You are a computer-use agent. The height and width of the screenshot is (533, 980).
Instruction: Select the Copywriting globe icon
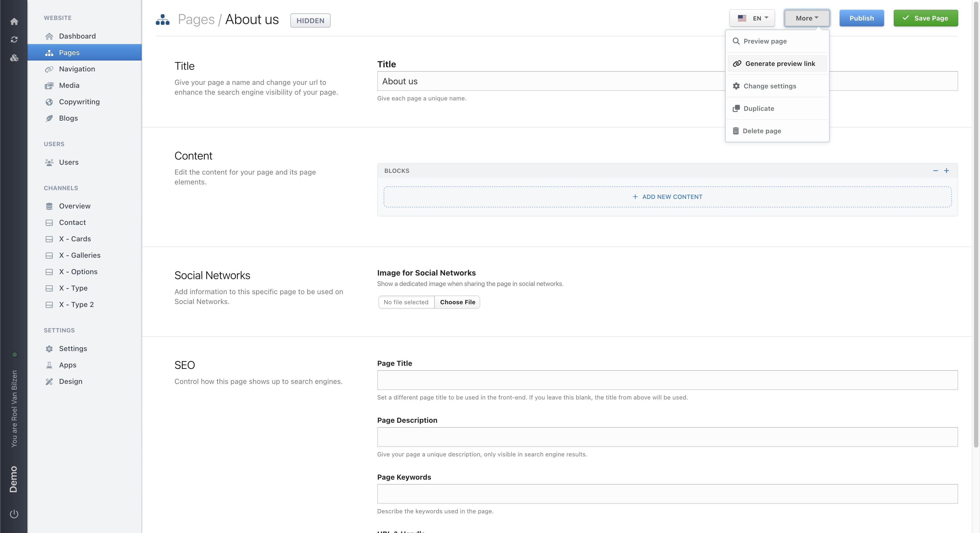(49, 102)
